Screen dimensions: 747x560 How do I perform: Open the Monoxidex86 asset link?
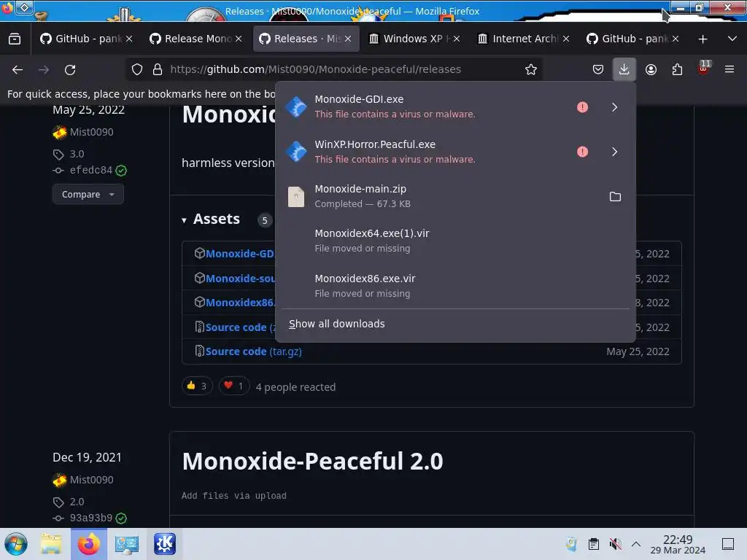tap(240, 303)
